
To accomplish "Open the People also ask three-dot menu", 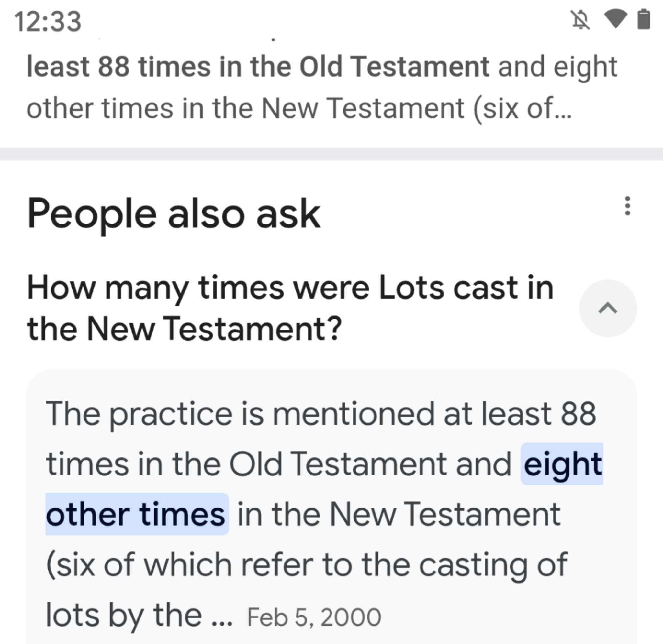I will click(x=627, y=206).
